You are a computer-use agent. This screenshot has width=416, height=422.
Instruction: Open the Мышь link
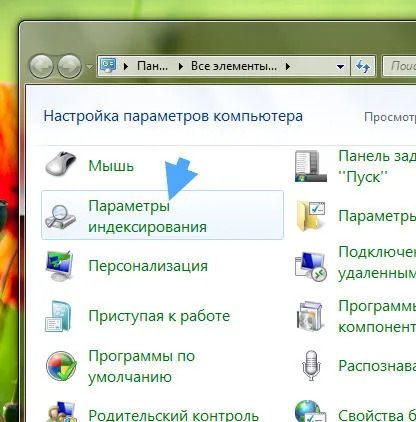pos(111,166)
